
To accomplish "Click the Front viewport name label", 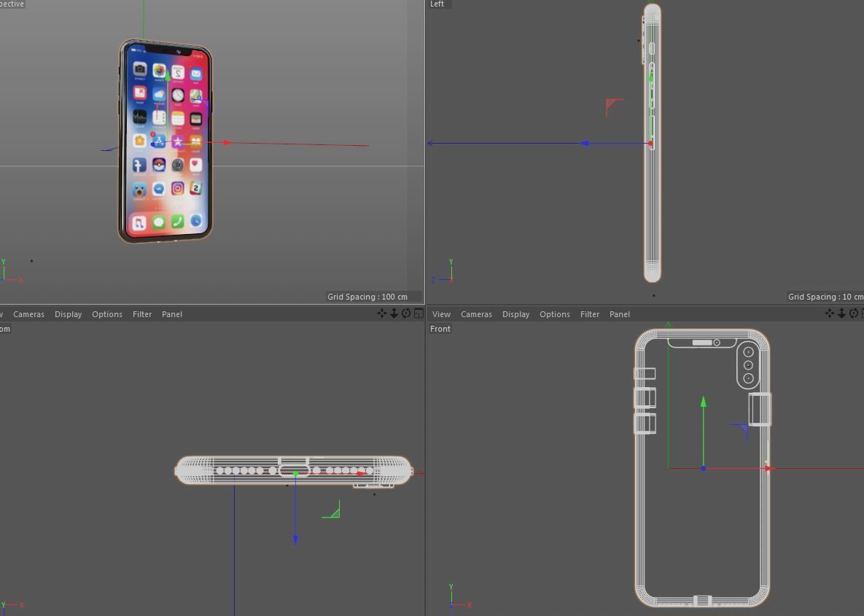I will point(440,329).
